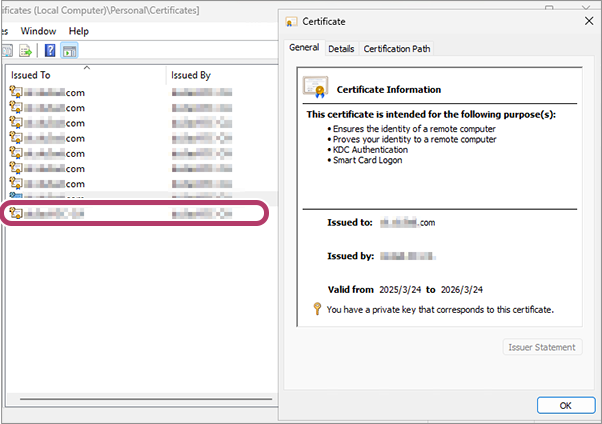Click the blue Help question mark icon

(x=50, y=51)
